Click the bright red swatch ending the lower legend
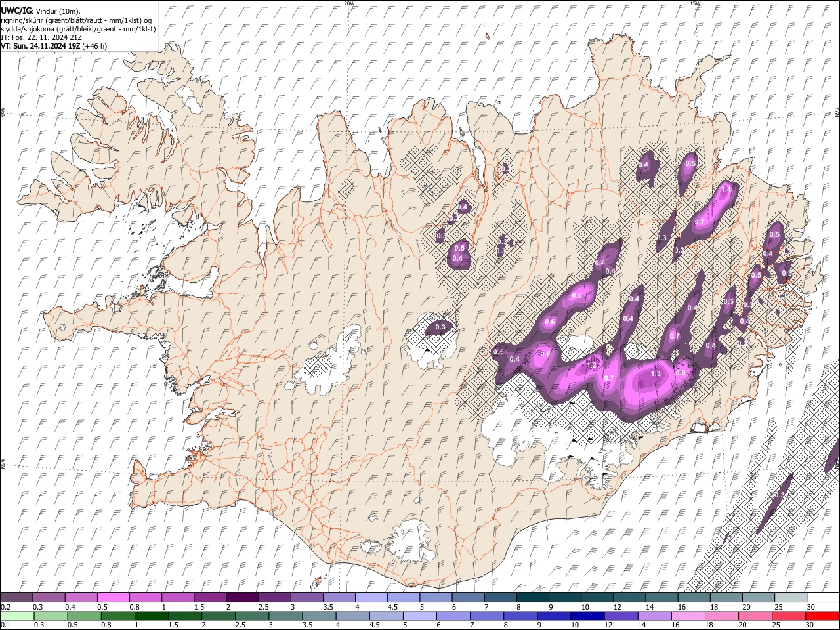 click(822, 616)
